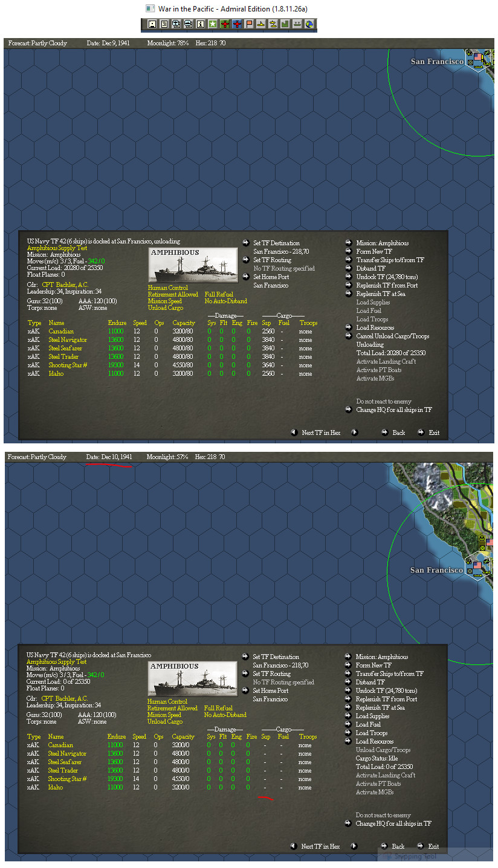The width and height of the screenshot is (498, 868).
Task: Click right arrow of Next TF in Hex, Dec 10 panel
Action: pos(354,846)
